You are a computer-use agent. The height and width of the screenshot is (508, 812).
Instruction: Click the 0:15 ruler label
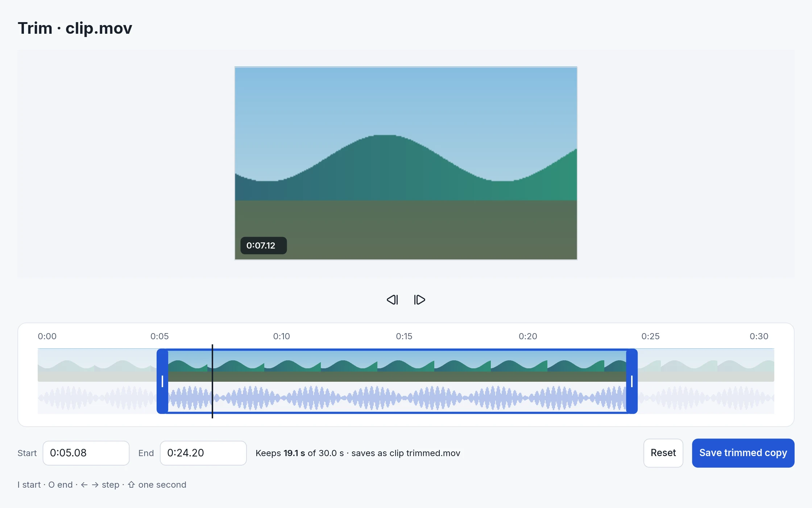[x=404, y=336]
